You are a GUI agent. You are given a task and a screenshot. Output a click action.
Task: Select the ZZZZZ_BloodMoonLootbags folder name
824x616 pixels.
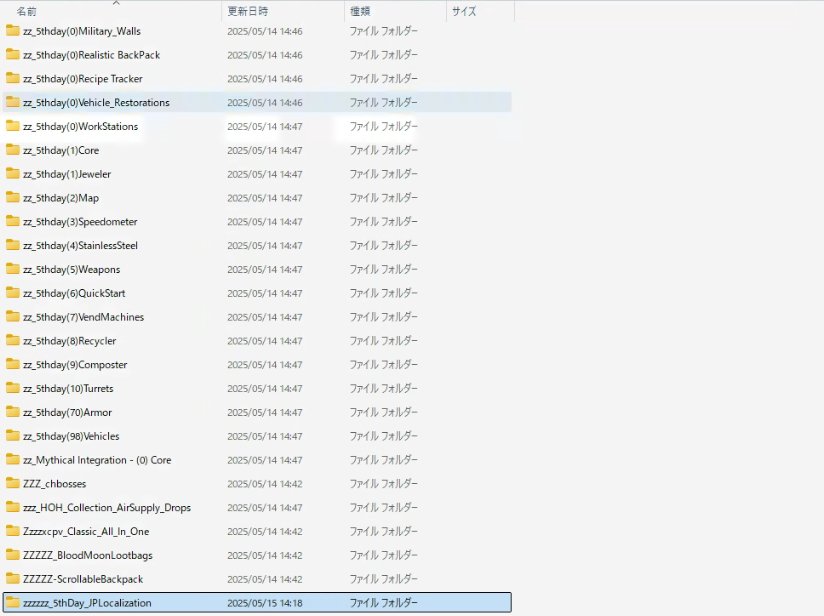click(88, 555)
